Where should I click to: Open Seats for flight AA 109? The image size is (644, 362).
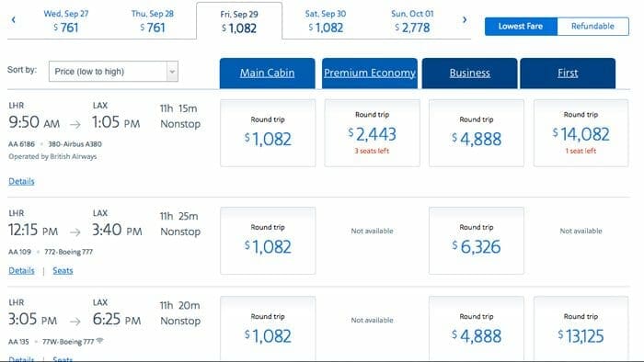tap(63, 270)
